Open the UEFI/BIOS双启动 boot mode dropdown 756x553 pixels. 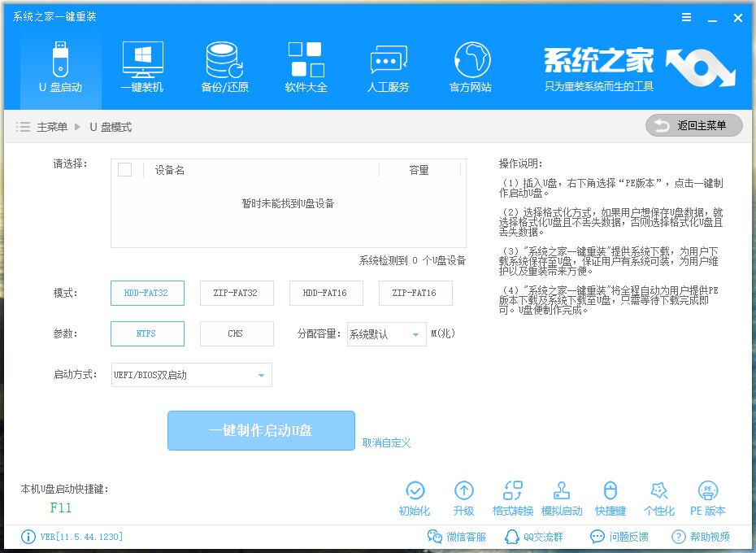191,375
